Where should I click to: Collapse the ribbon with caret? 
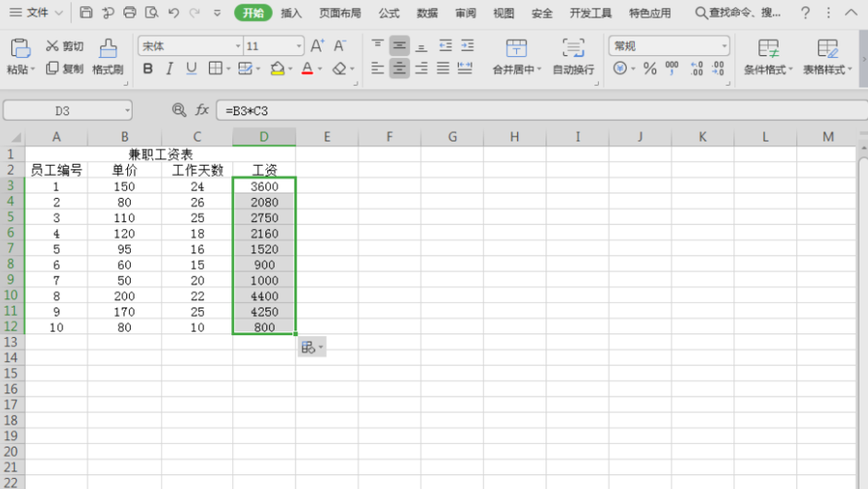click(850, 13)
